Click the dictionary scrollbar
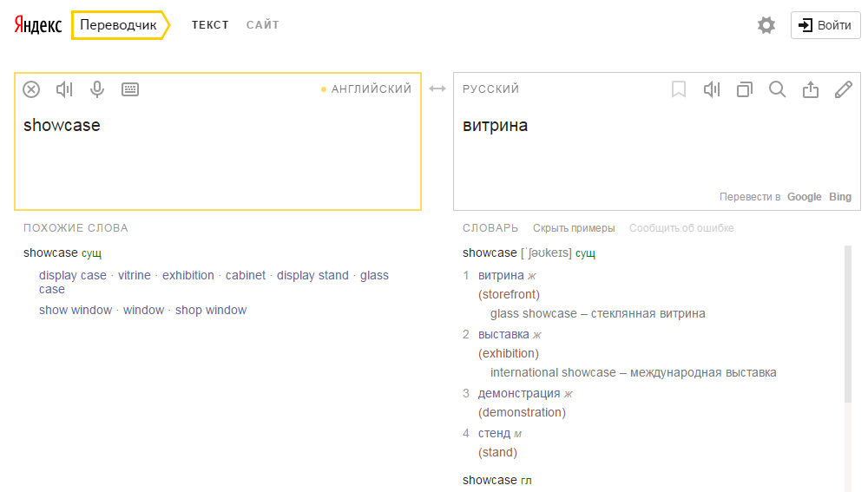 click(x=848, y=323)
